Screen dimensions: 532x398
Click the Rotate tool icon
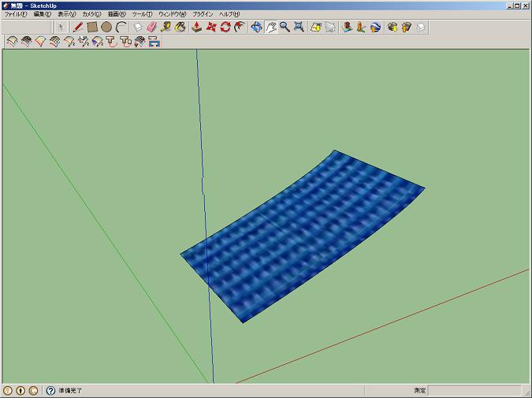225,27
